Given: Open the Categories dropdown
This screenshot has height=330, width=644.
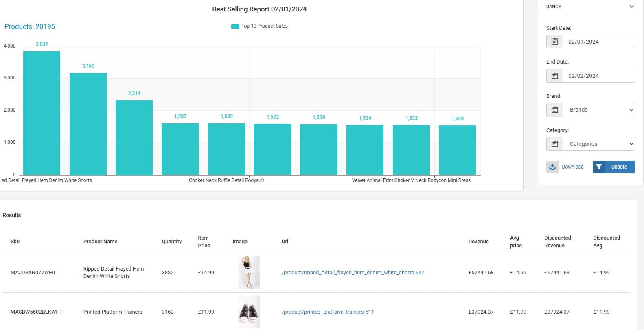Looking at the screenshot, I should [x=598, y=144].
